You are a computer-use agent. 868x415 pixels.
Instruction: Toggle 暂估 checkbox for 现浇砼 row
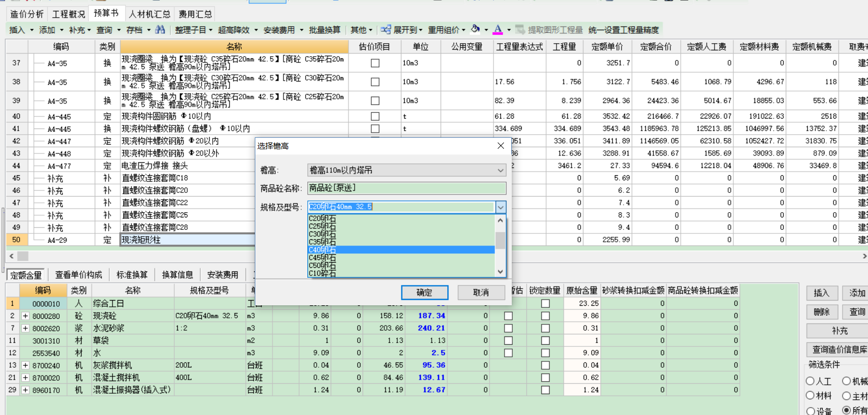pyautogui.click(x=508, y=316)
